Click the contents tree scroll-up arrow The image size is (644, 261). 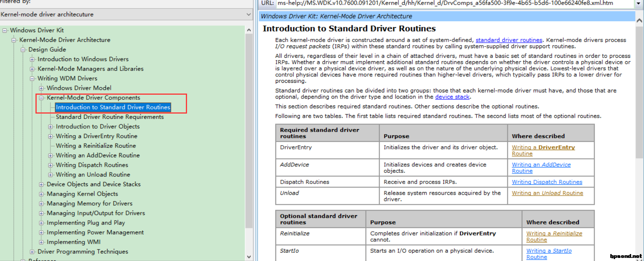point(249,30)
